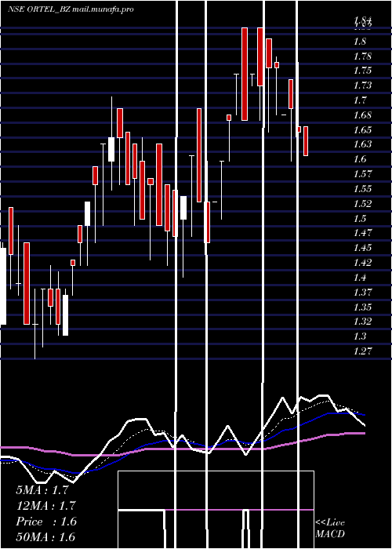Select the 1.42 price axis label
This screenshot has height=549, width=392.
[362, 263]
